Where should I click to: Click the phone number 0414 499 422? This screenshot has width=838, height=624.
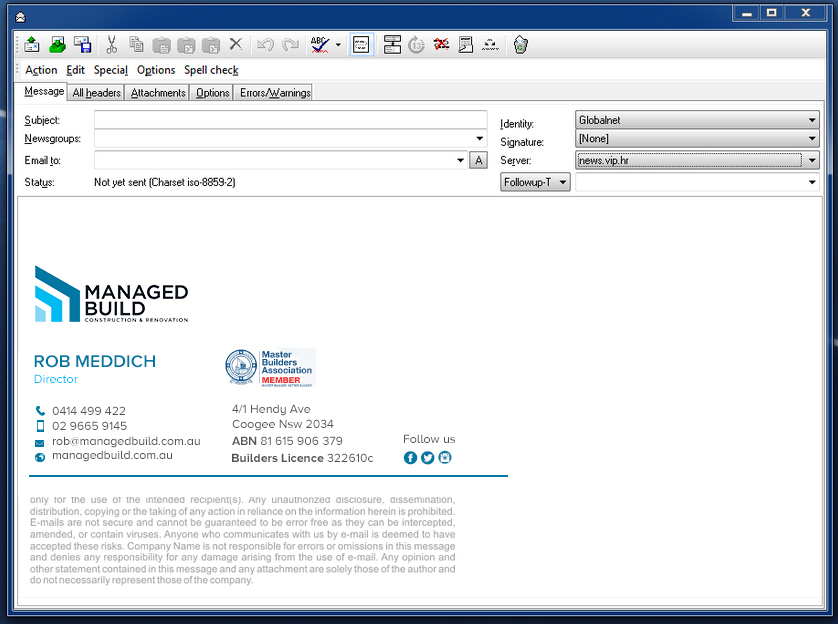89,411
